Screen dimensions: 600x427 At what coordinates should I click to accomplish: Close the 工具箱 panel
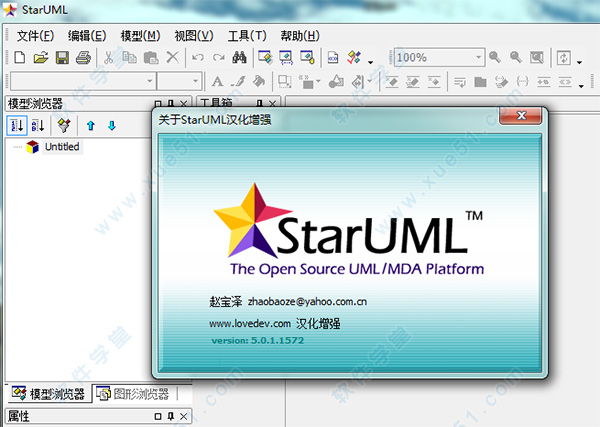(x=272, y=104)
